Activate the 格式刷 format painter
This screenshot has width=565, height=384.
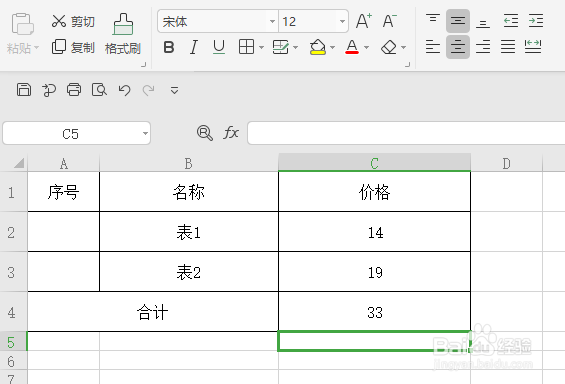pos(123,34)
